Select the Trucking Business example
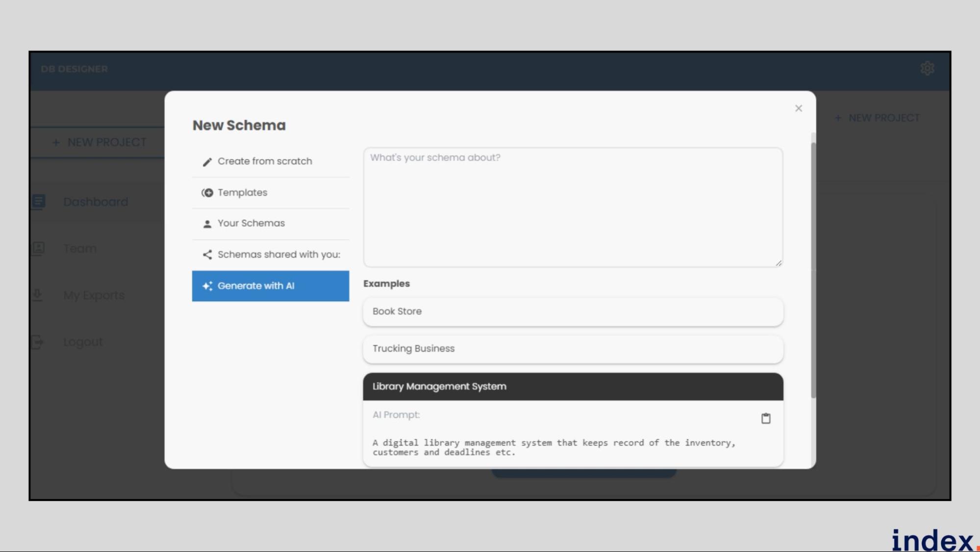Screen dimensions: 980x552 pos(573,349)
